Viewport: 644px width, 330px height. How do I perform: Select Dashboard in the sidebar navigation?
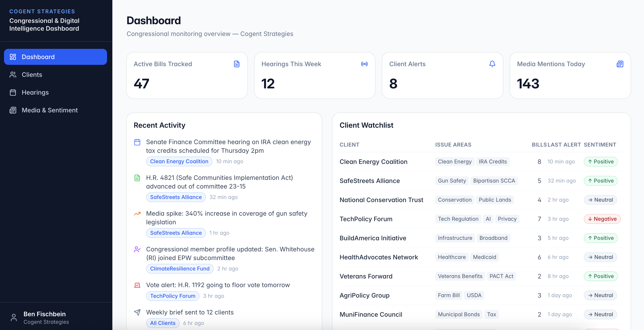[x=38, y=57]
